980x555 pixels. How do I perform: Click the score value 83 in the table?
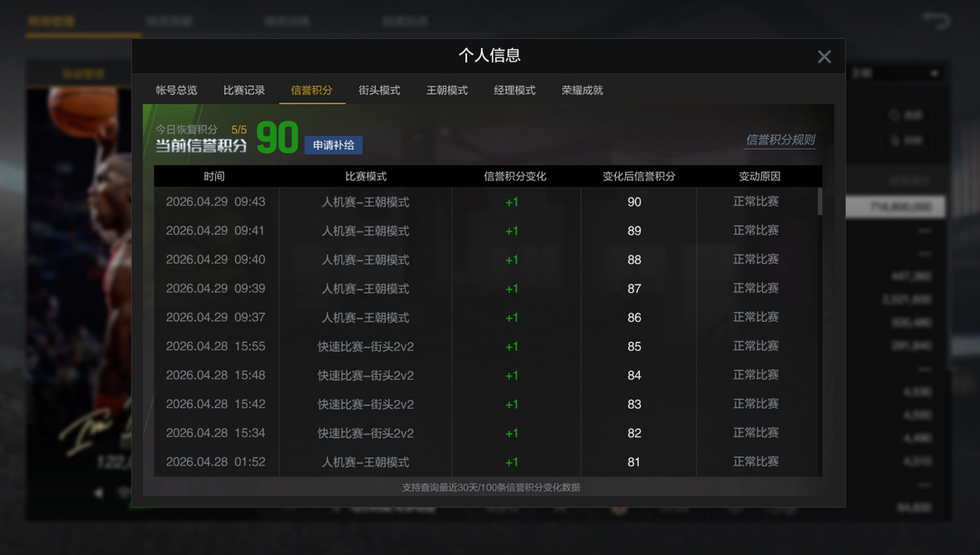tap(634, 404)
